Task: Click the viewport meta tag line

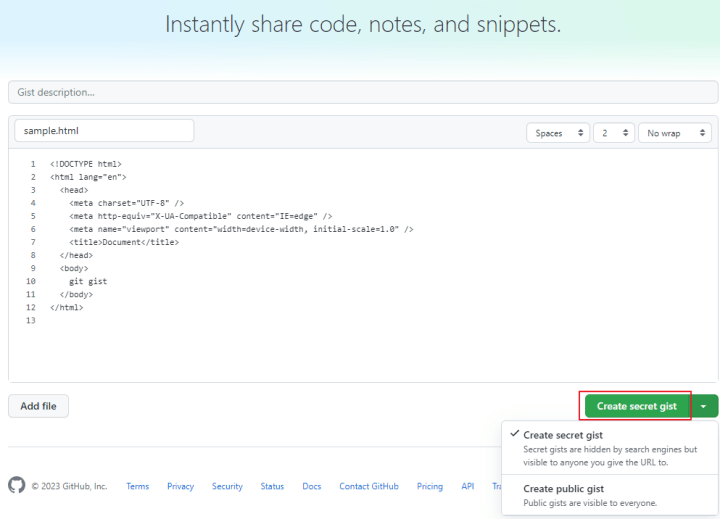Action: tap(242, 229)
